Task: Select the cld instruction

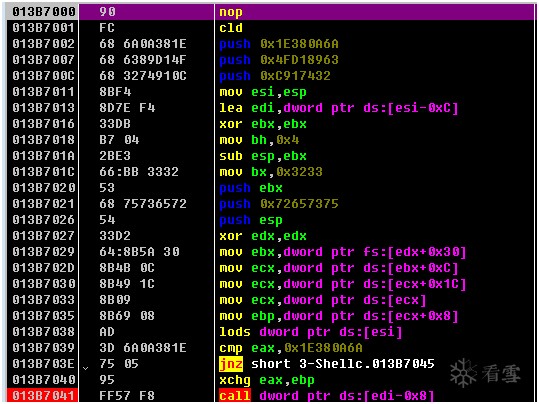Action: (x=231, y=28)
